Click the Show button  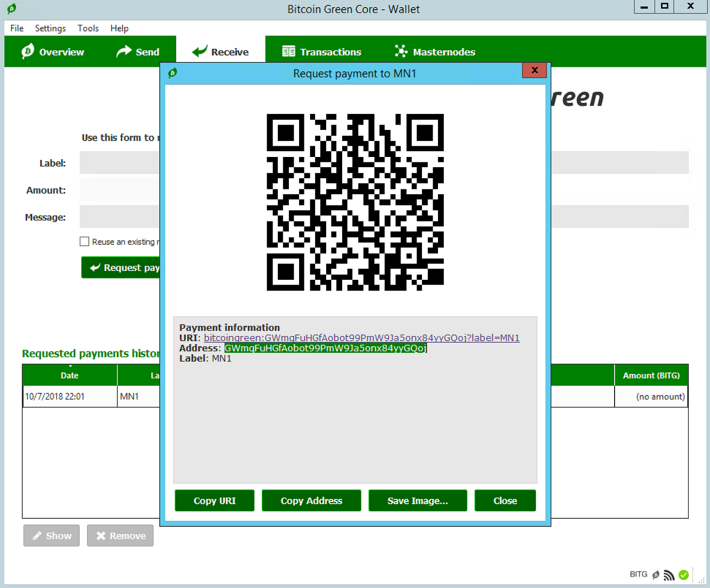coord(51,536)
